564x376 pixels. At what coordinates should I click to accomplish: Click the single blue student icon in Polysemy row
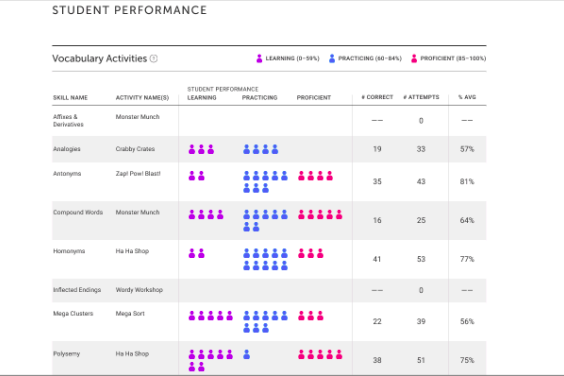coord(246,354)
